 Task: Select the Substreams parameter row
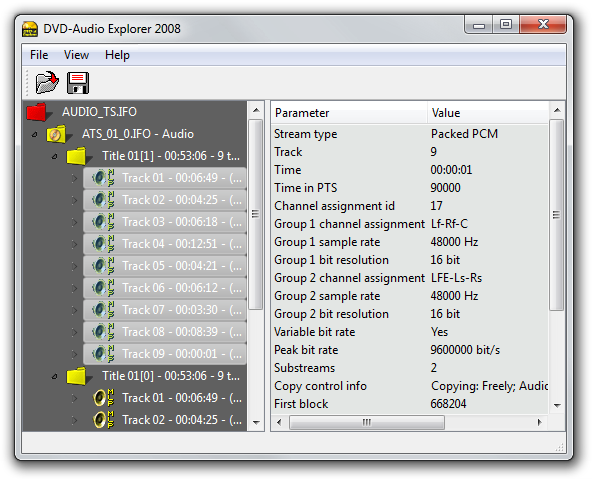(x=410, y=368)
